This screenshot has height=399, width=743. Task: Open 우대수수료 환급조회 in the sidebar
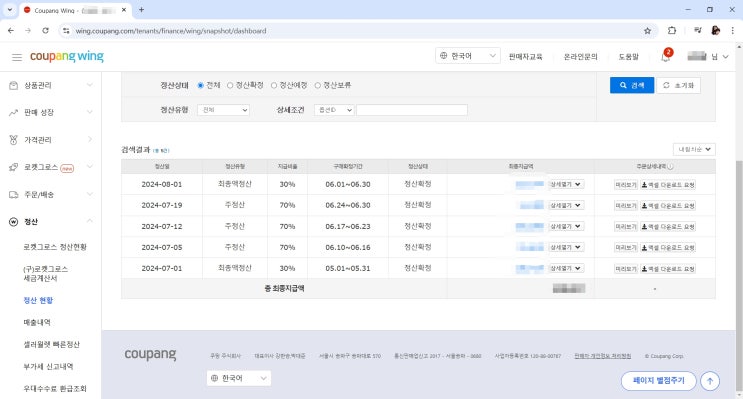55,389
